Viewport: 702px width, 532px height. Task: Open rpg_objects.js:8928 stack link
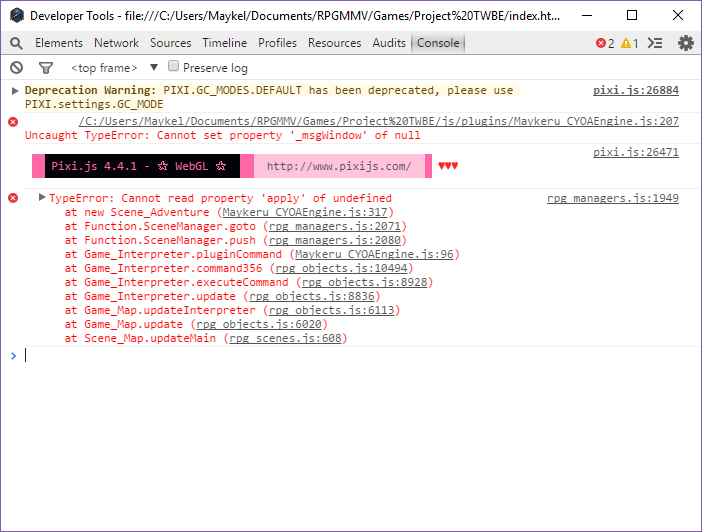click(x=364, y=282)
